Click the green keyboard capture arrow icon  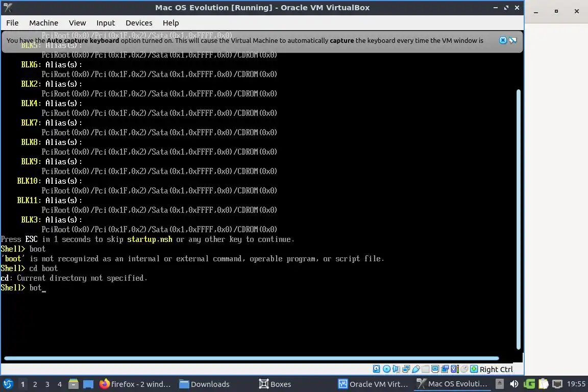click(474, 369)
